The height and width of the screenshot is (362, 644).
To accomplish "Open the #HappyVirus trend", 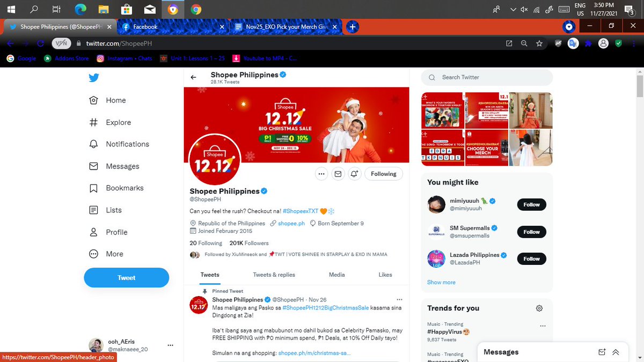I will click(x=449, y=332).
